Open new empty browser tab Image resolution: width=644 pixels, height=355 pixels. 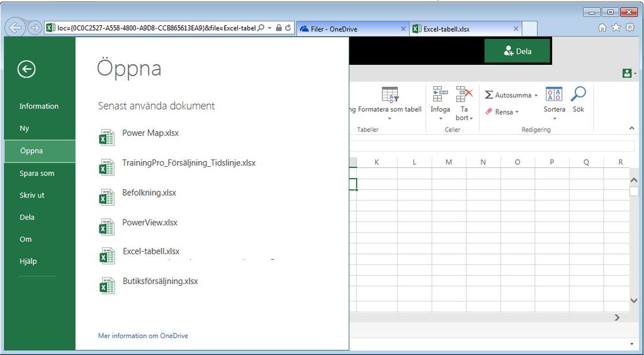pos(530,29)
